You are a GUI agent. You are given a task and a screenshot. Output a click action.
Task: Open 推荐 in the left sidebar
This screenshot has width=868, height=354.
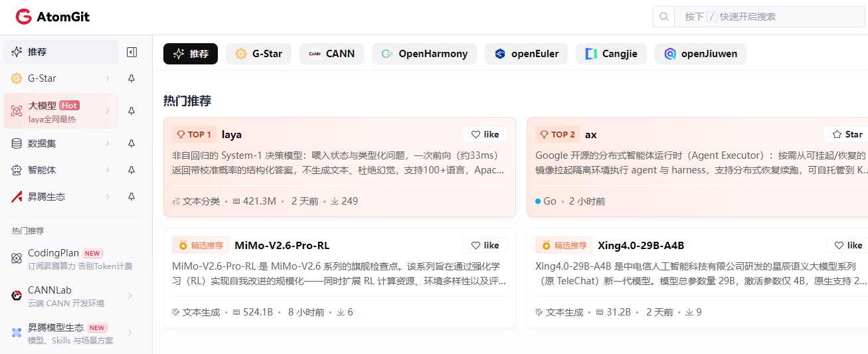click(x=61, y=52)
